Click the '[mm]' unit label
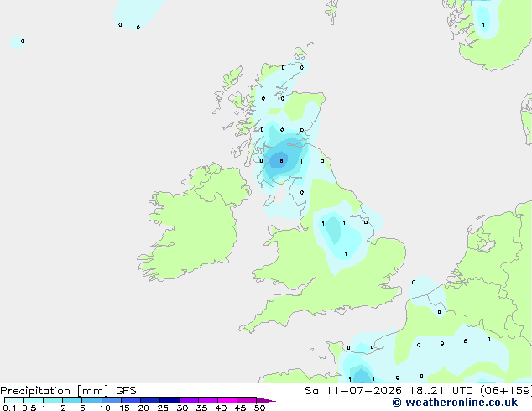This screenshot has height=411, width=532. pos(92,391)
